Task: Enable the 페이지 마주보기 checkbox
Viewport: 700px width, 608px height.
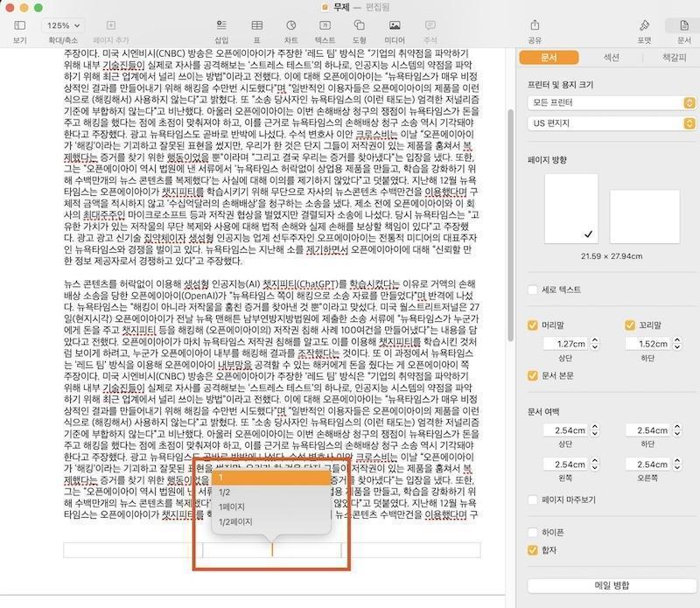Action: tap(532, 500)
